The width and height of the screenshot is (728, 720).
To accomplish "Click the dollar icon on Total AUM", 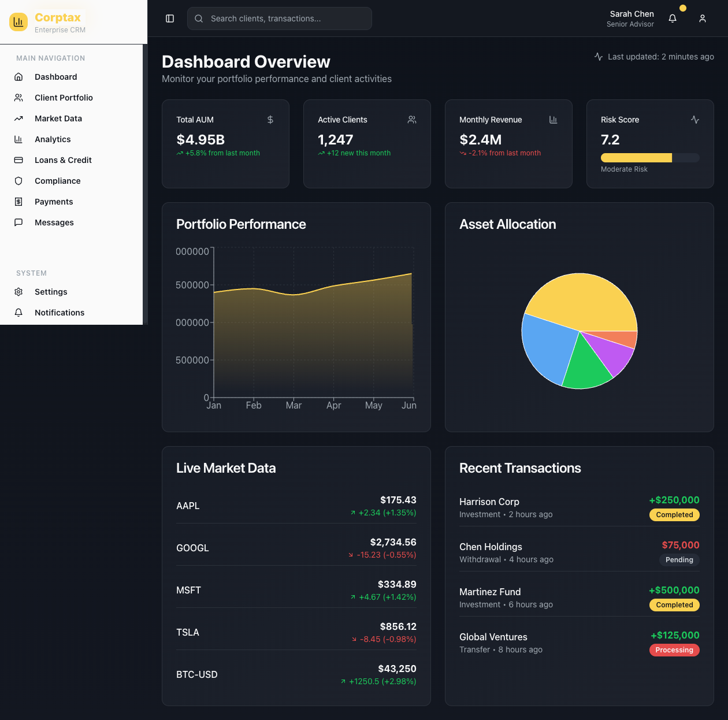I will coord(270,120).
